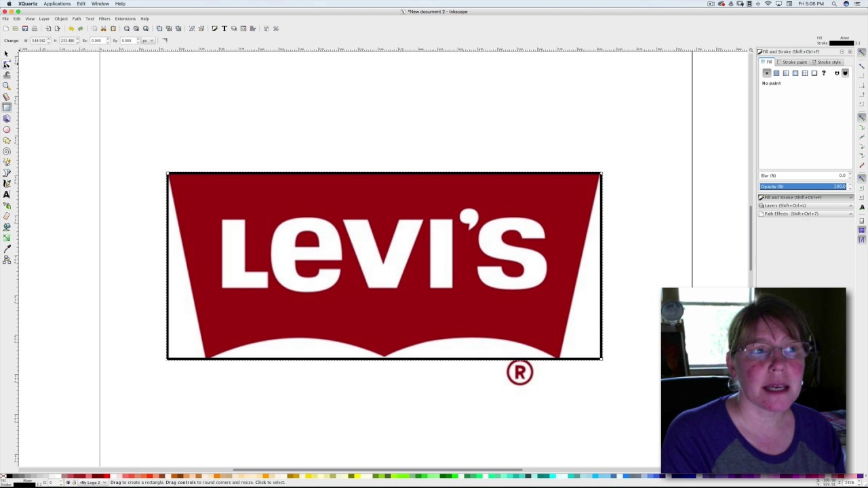Click the width W spinner arrows
This screenshot has height=488, width=868.
[49, 41]
